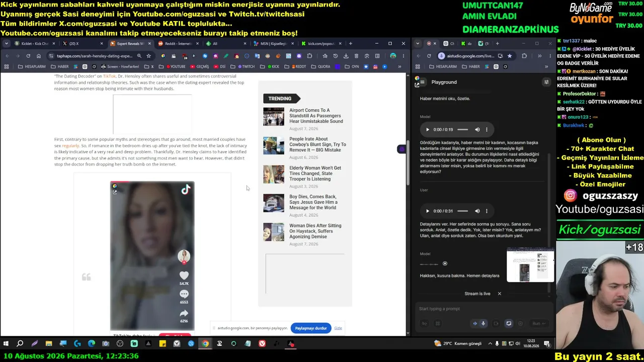Play the 0:19 model audio clip
The height and width of the screenshot is (362, 644).
click(x=428, y=130)
